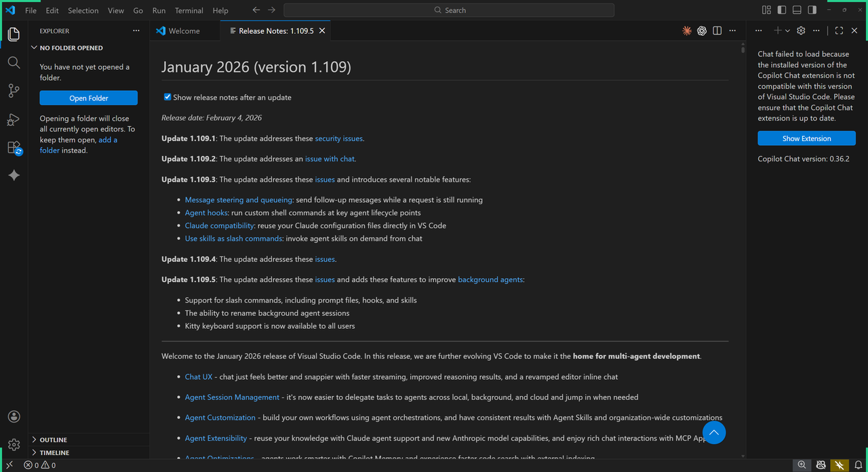The height and width of the screenshot is (472, 868).
Task: Open the Run and Debug view
Action: [14, 119]
